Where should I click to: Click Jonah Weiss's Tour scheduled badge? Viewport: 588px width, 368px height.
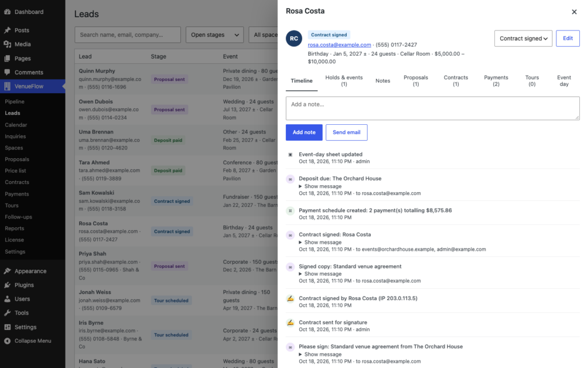click(x=171, y=300)
